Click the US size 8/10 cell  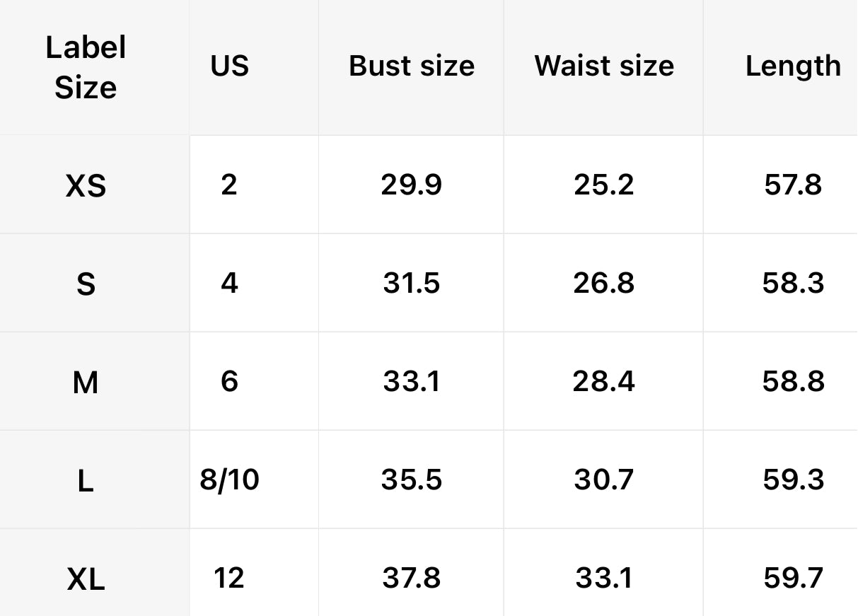coord(230,480)
